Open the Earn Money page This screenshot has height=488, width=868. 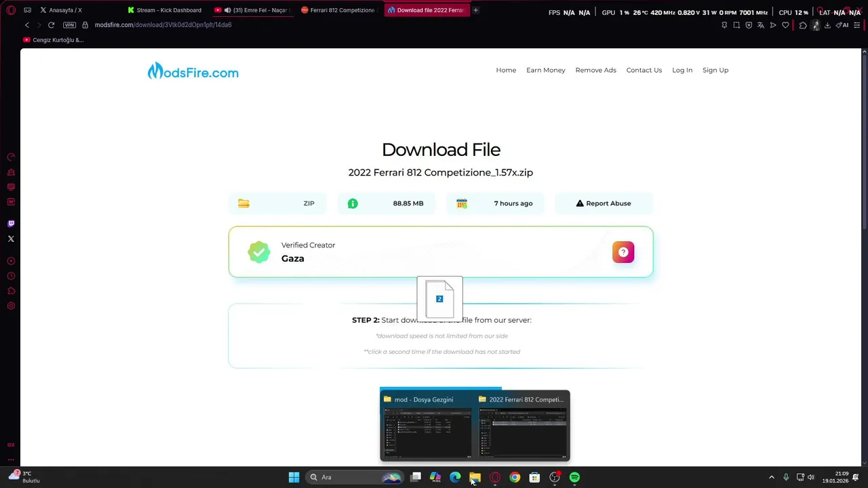click(x=546, y=70)
